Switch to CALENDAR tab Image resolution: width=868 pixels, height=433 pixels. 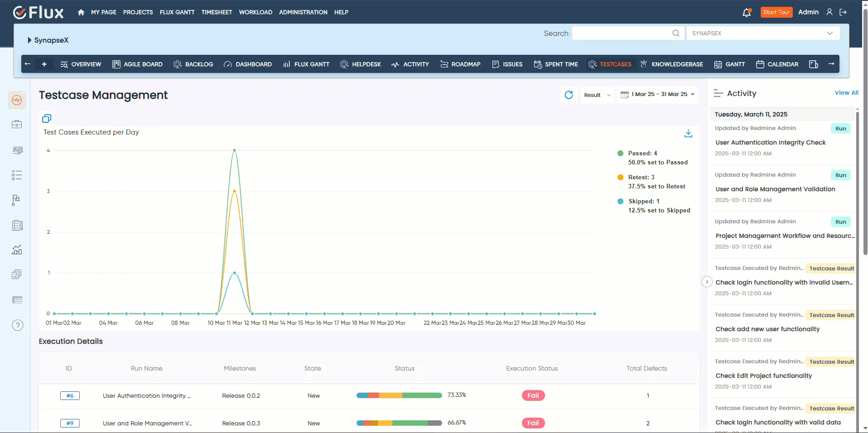pyautogui.click(x=777, y=64)
